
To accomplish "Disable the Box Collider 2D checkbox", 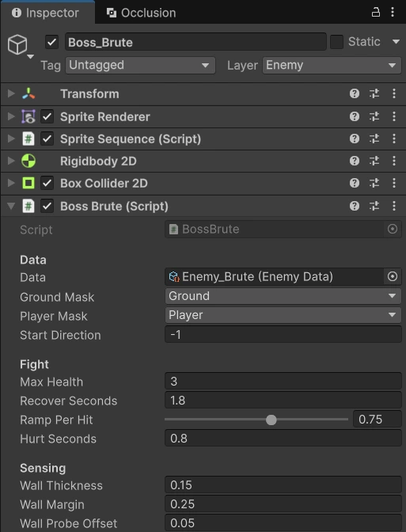I will click(47, 183).
